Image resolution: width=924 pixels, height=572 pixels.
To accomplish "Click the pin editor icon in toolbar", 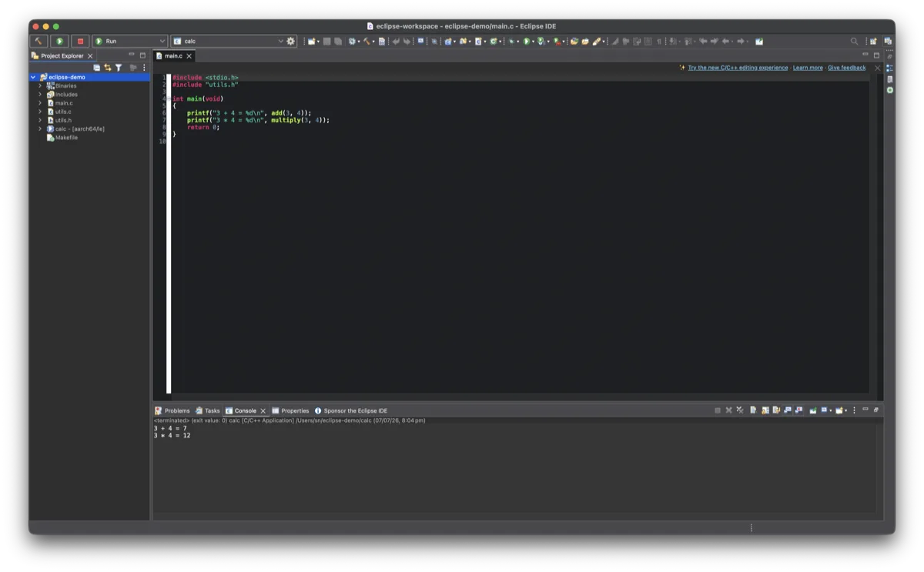I will (759, 41).
